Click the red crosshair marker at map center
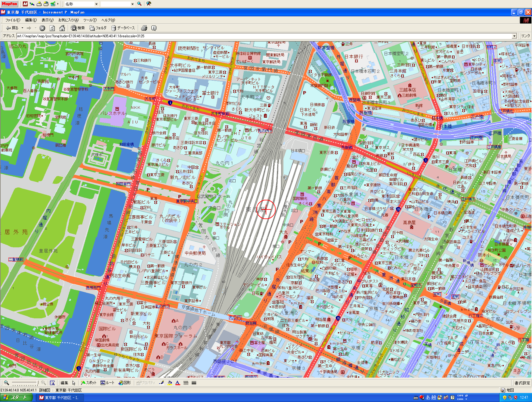The width and height of the screenshot is (532, 402). [x=266, y=209]
